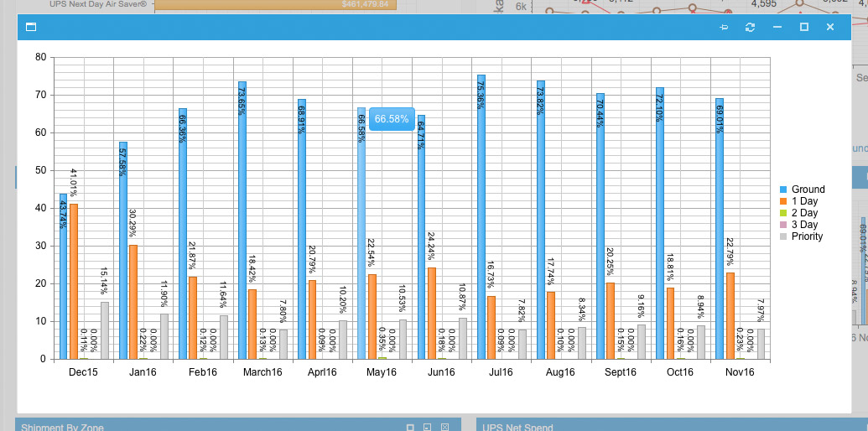Close the chart popup window

point(830,28)
